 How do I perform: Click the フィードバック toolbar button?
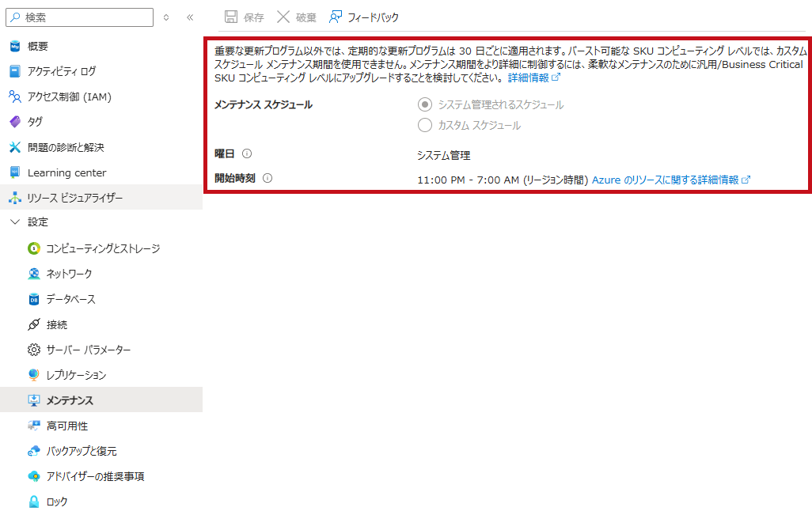[x=364, y=17]
